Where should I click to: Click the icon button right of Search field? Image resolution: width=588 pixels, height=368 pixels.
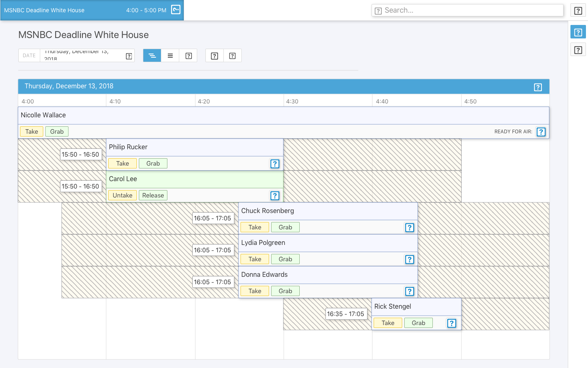pyautogui.click(x=578, y=11)
